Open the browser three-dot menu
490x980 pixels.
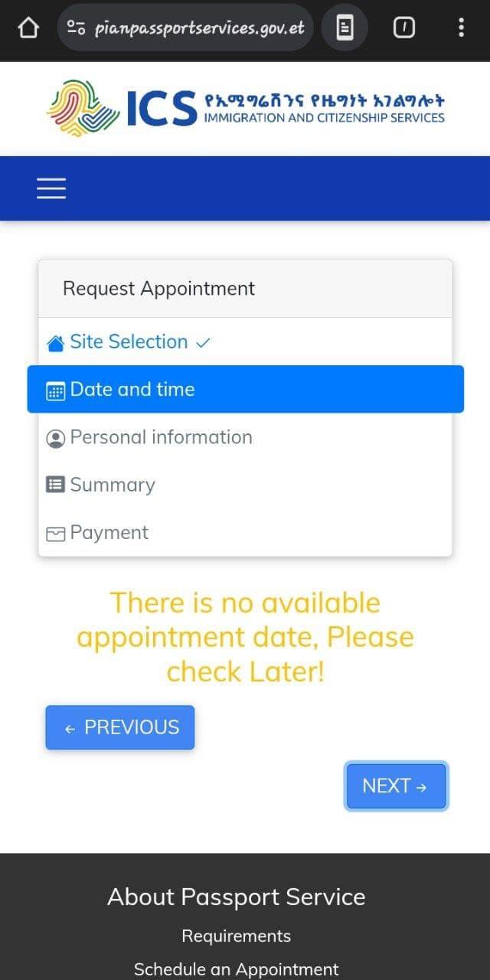tap(461, 28)
